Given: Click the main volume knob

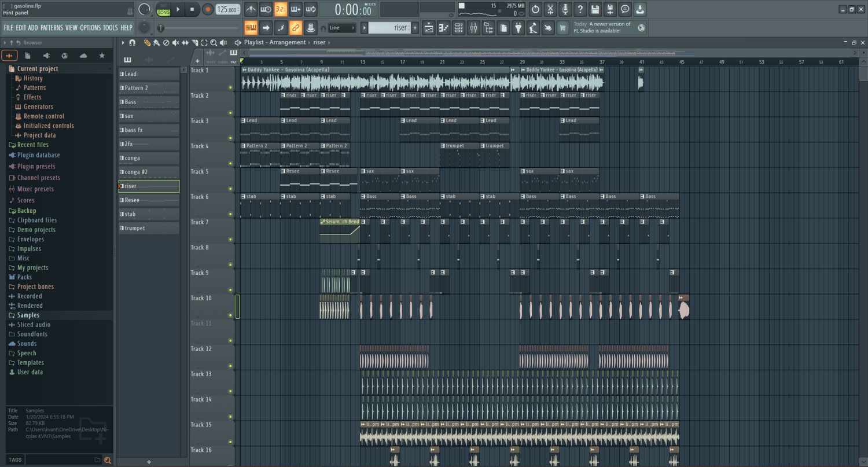Looking at the screenshot, I should [x=145, y=9].
